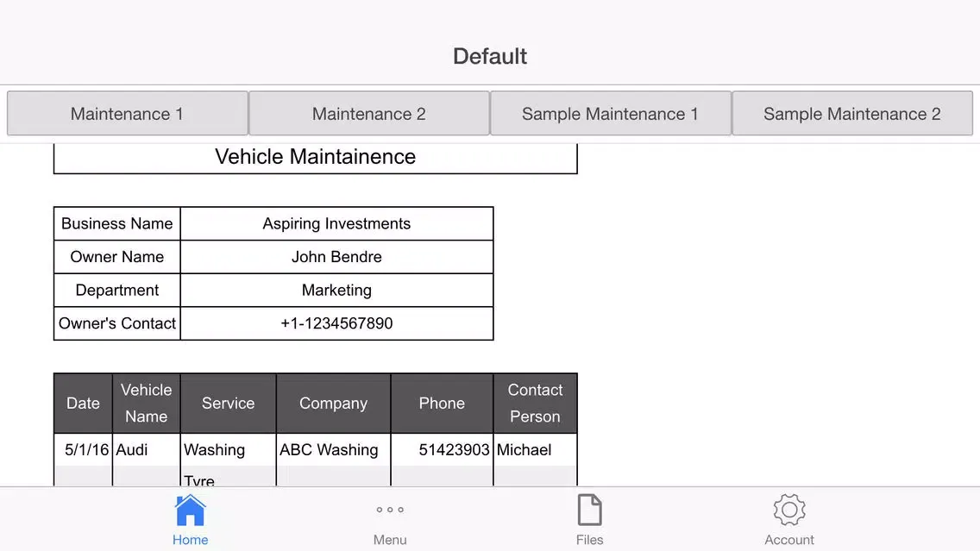Select the Marketing cell
The width and height of the screenshot is (980, 551).
[x=336, y=290]
